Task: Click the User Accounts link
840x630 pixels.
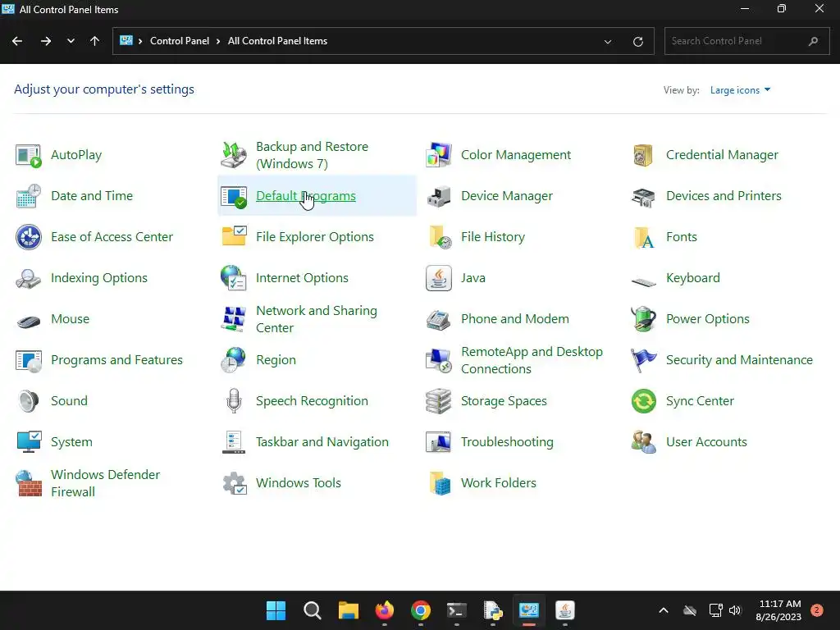Action: pos(706,442)
